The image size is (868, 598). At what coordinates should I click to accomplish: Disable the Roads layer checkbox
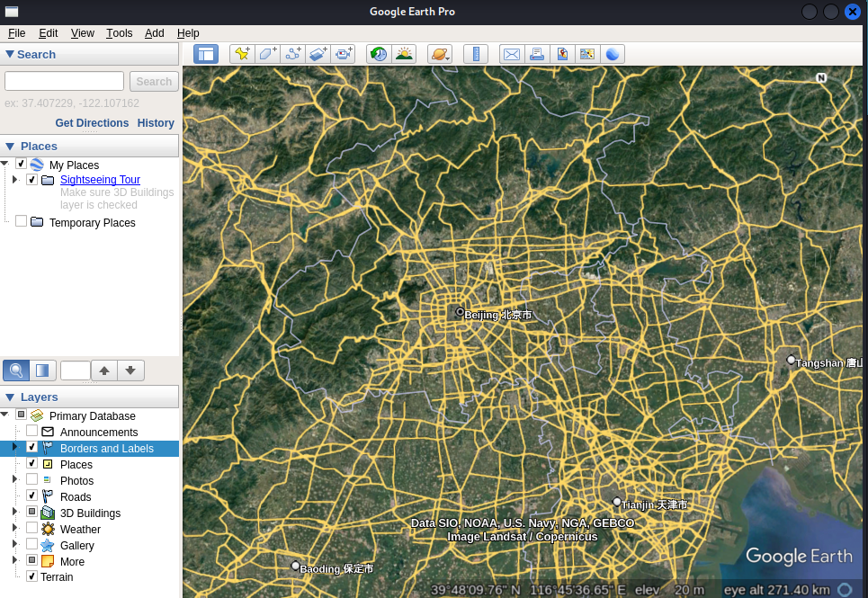click(x=32, y=495)
